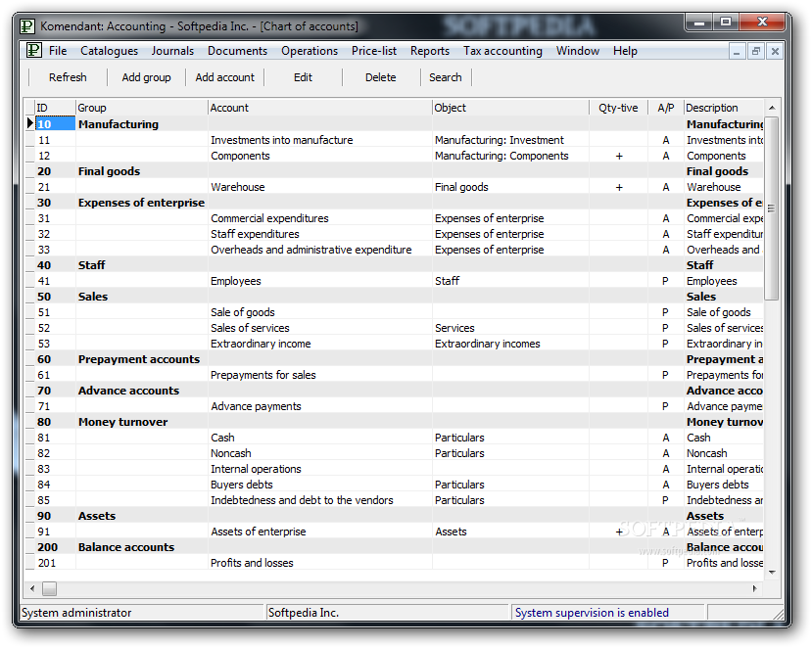Select the Noncash account cell
Viewport: 812px width, 648px height.
tap(320, 453)
